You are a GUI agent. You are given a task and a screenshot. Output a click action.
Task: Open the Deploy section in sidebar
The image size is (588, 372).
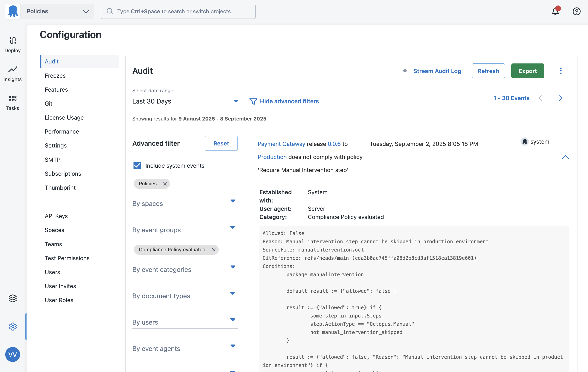pos(12,45)
